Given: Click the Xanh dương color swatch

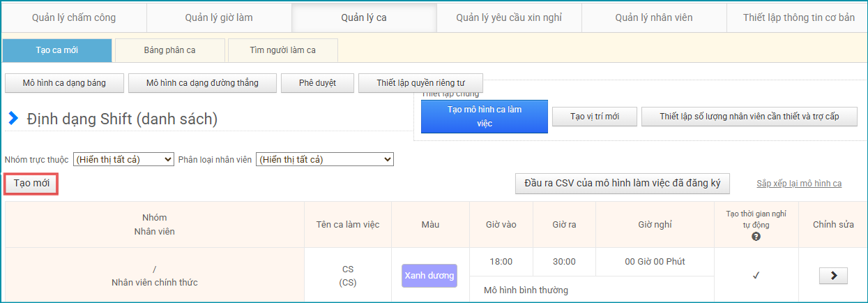Looking at the screenshot, I should coord(429,276).
